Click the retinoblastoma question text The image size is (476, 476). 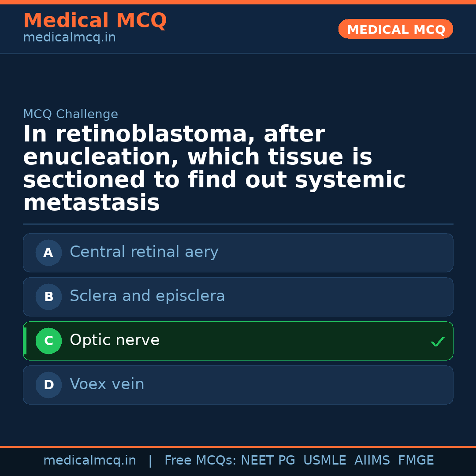(214, 169)
